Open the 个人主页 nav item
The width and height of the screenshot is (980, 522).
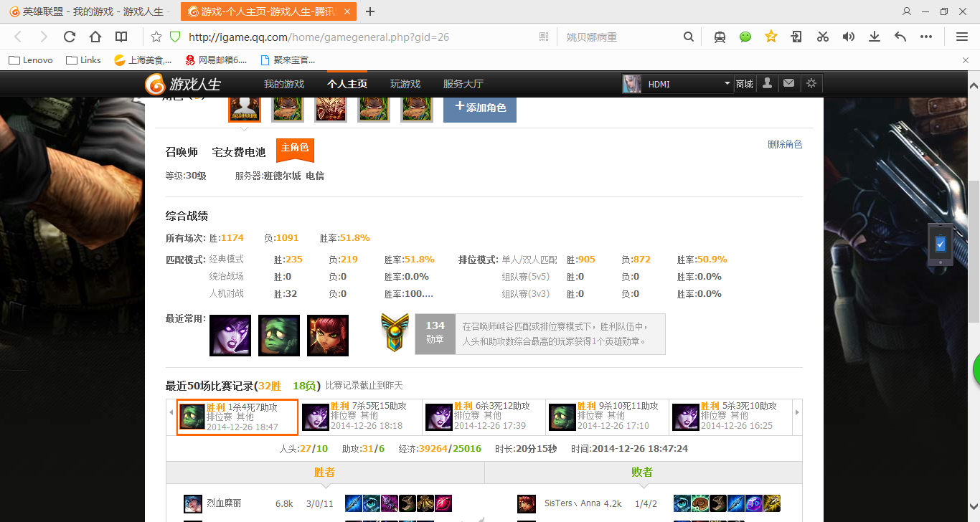pyautogui.click(x=347, y=84)
